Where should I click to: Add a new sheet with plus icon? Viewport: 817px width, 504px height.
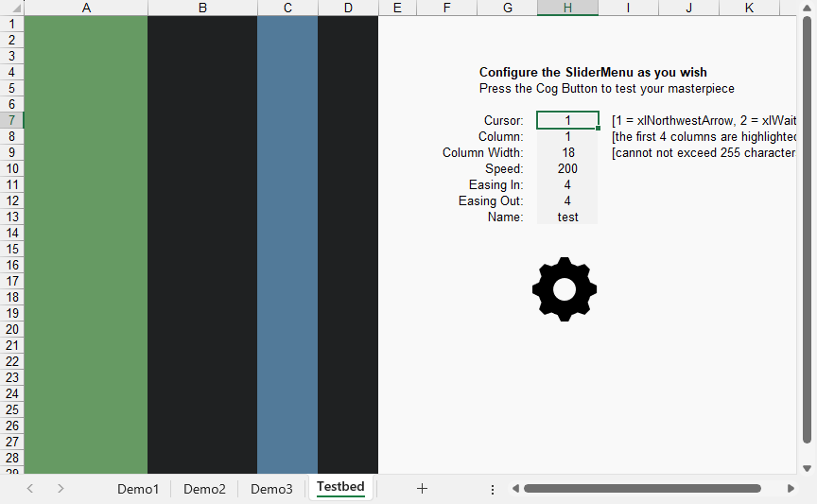(422, 488)
